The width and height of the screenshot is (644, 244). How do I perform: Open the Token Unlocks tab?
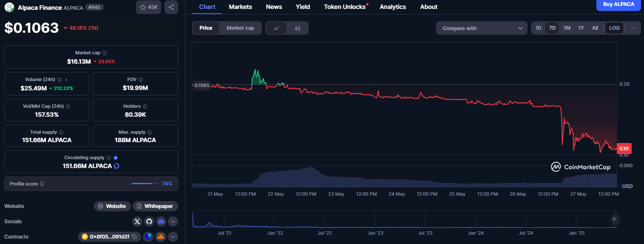tap(345, 7)
